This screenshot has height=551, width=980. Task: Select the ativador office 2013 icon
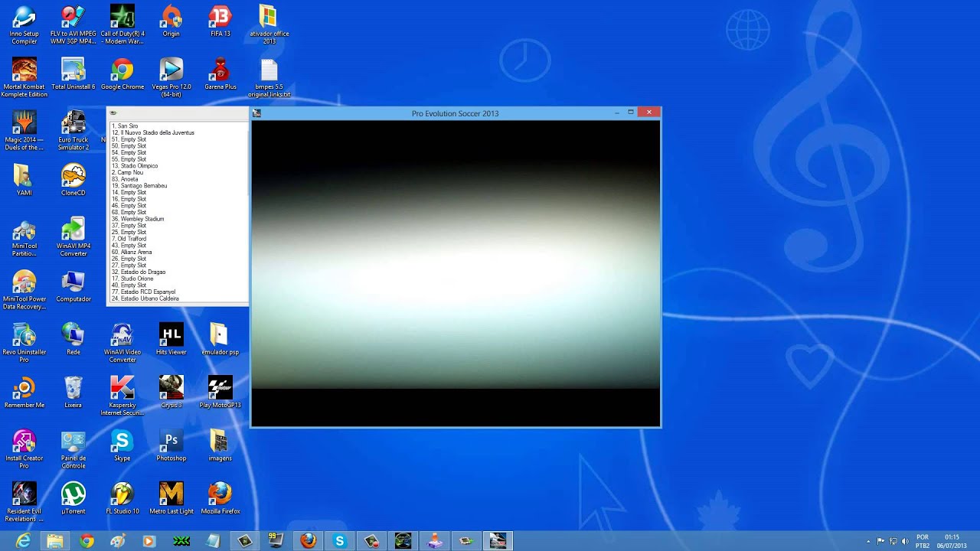point(269,24)
